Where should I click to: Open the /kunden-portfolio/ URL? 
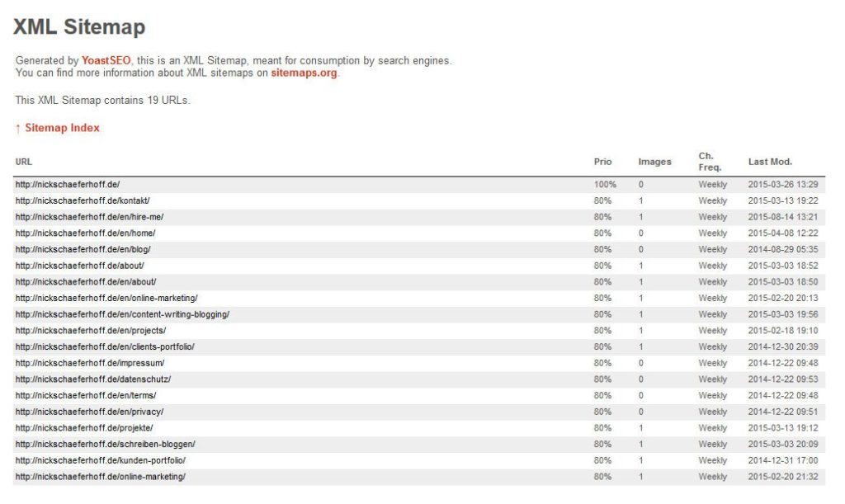click(x=100, y=459)
